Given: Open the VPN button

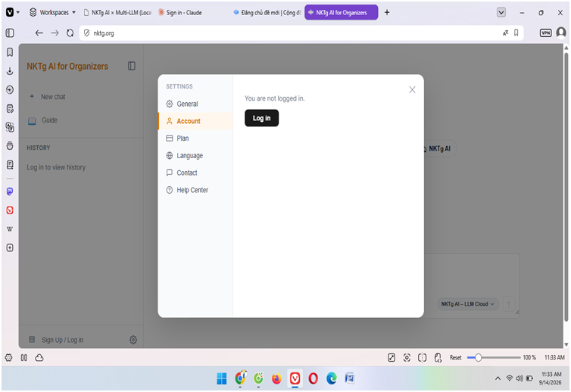Looking at the screenshot, I should coord(545,33).
